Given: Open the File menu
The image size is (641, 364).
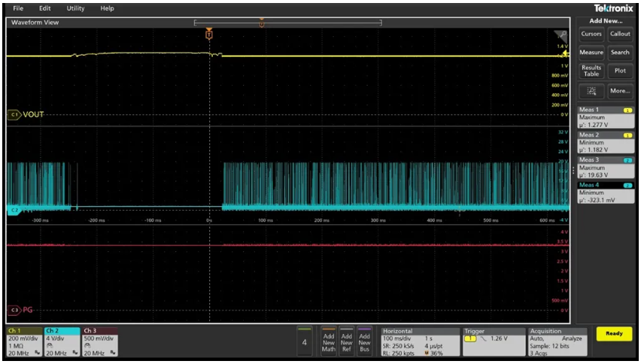Looking at the screenshot, I should point(18,8).
